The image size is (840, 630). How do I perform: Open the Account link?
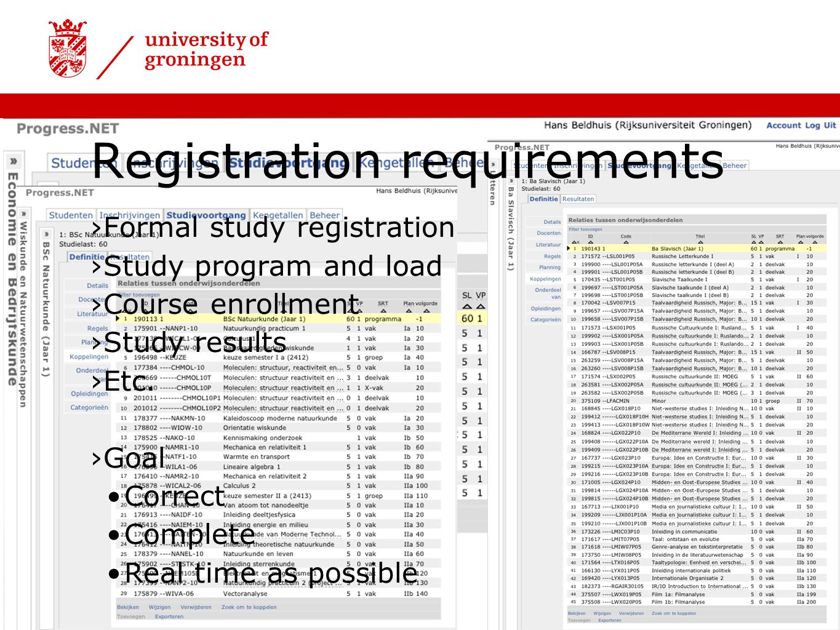[x=783, y=125]
